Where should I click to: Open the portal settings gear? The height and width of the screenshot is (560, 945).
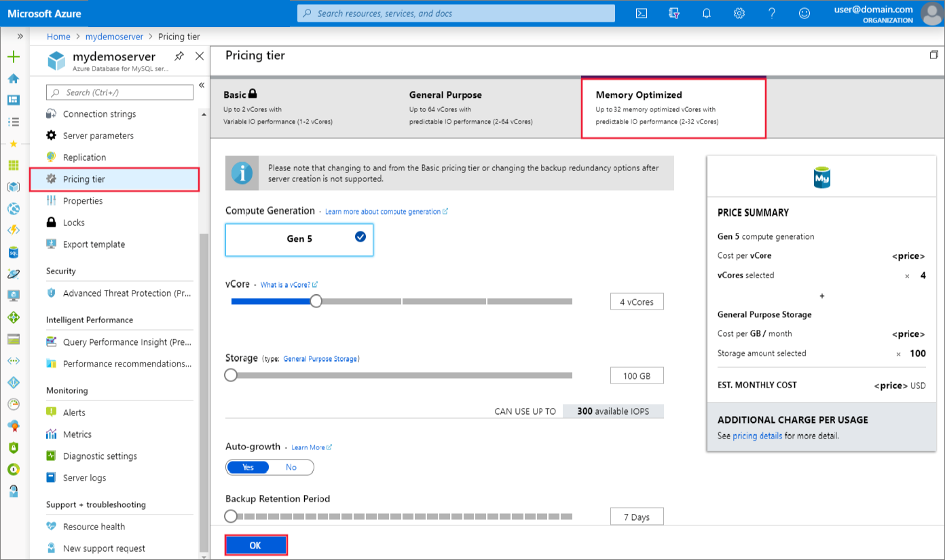coord(739,14)
